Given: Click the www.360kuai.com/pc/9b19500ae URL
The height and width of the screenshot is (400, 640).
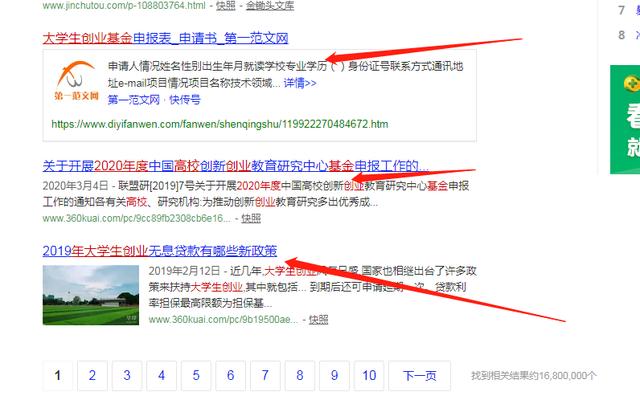Looking at the screenshot, I should (223, 320).
